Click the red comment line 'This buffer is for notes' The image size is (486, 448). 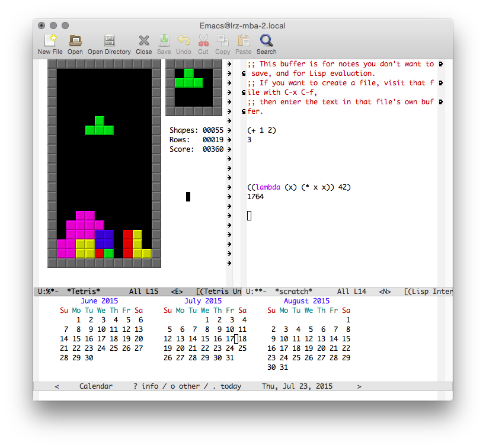[x=340, y=64]
